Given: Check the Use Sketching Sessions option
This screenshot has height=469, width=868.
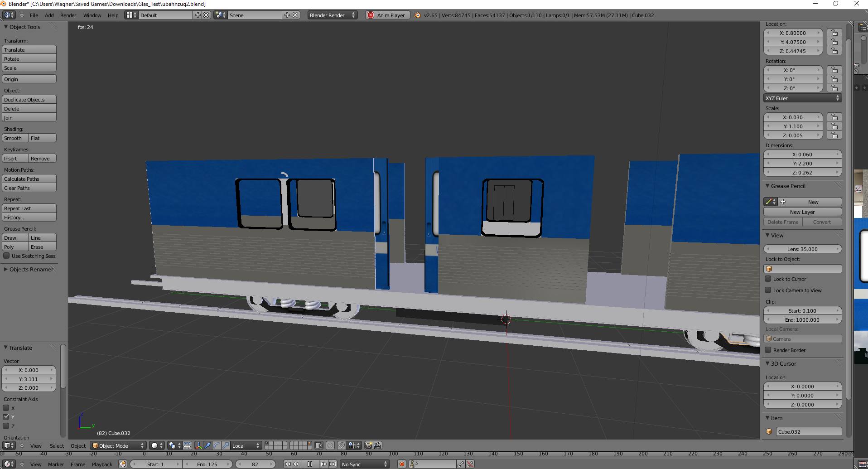Looking at the screenshot, I should click(6, 256).
